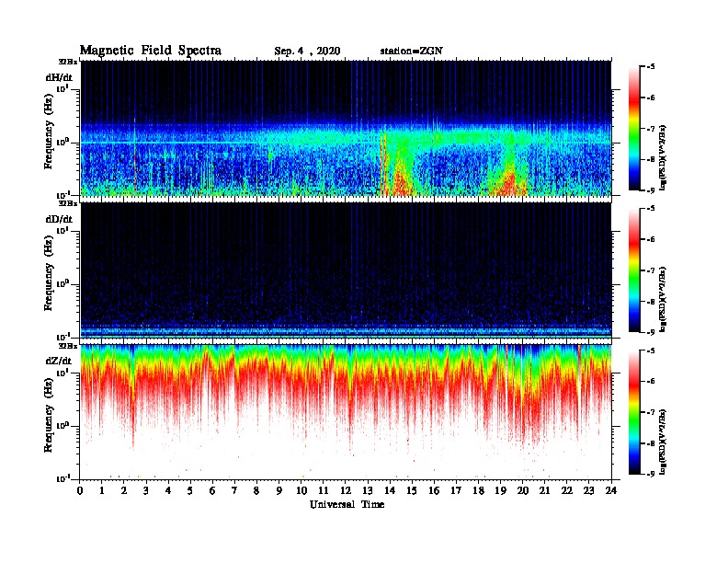
Task: Click the hour '14' tick label
Action: (390, 491)
